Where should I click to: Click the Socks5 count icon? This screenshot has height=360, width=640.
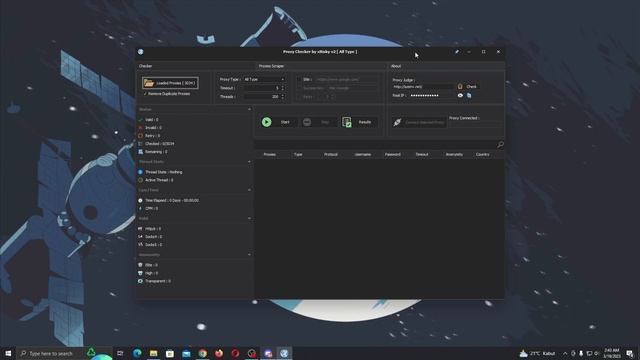click(140, 245)
